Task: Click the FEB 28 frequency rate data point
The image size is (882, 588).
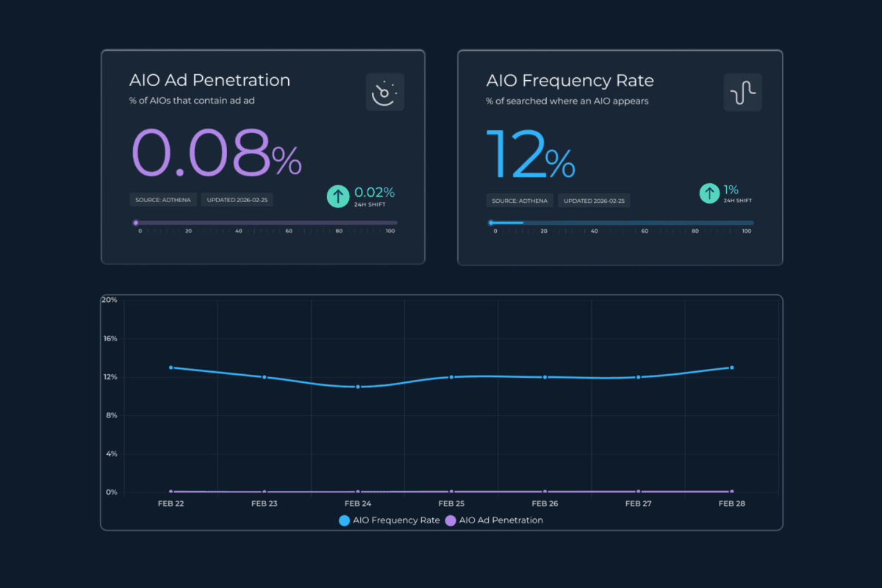Action: coord(731,367)
